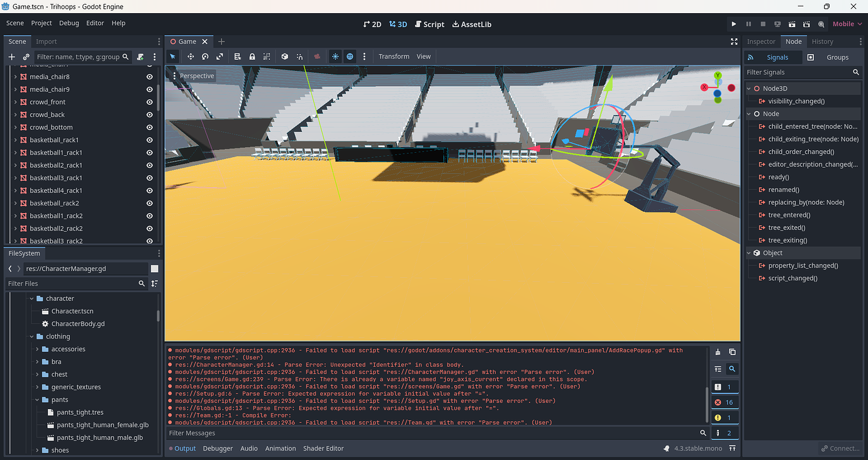Toggle snap magnet icon in viewport toolbar
The image size is (868, 460).
(300, 57)
